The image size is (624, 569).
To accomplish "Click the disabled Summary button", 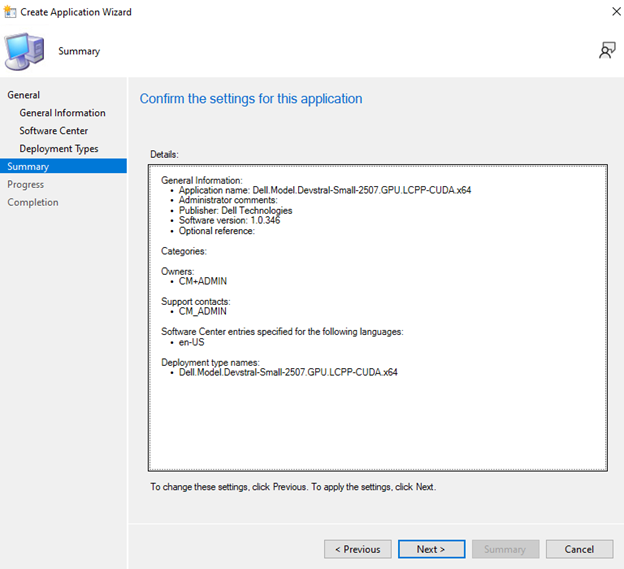I will pos(505,549).
